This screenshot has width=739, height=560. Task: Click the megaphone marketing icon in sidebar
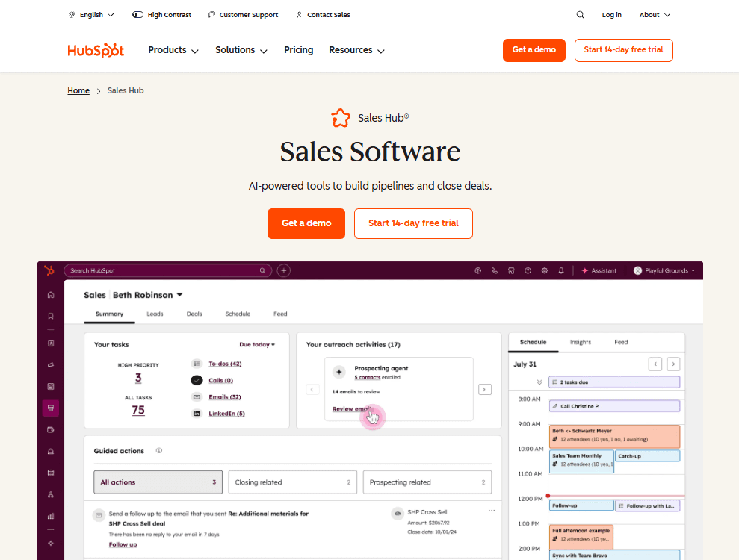50,365
